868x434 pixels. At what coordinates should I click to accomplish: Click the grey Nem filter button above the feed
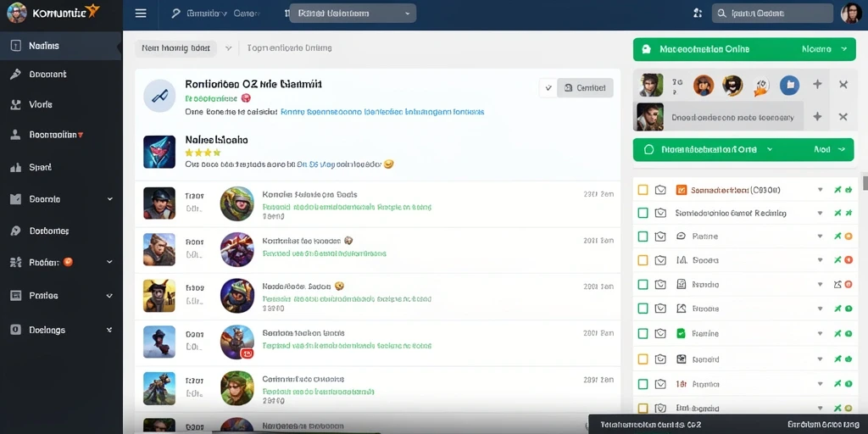175,48
